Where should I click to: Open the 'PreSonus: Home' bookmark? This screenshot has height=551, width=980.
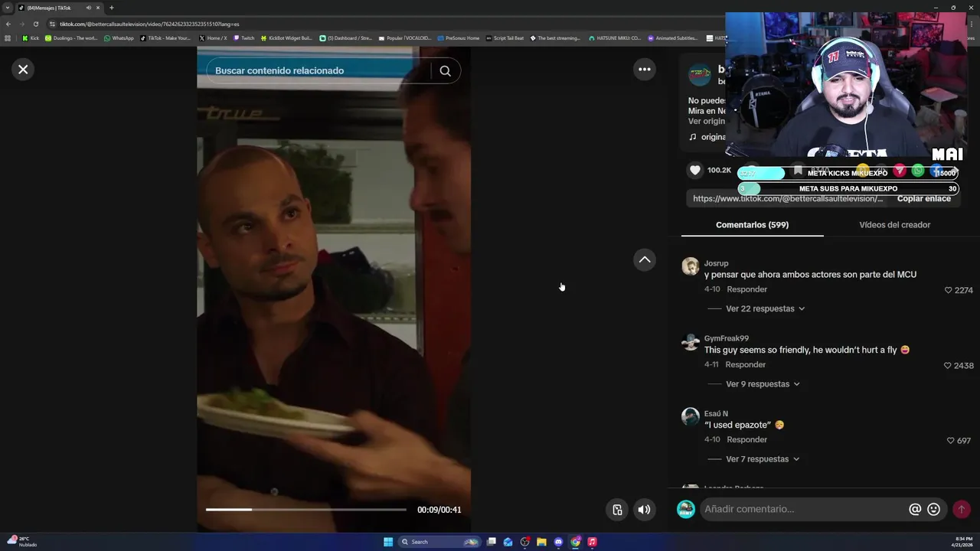tap(459, 37)
